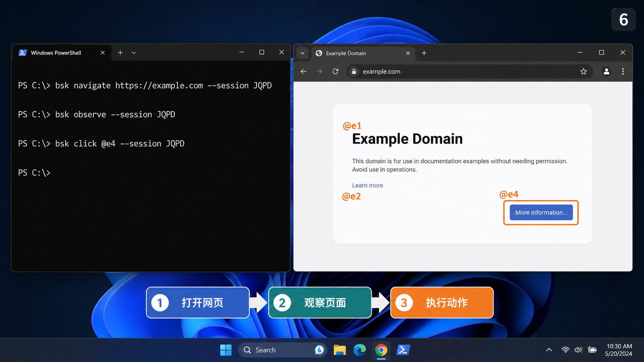This screenshot has height=362, width=644.
Task: Show hidden system tray icons
Action: coord(549,350)
